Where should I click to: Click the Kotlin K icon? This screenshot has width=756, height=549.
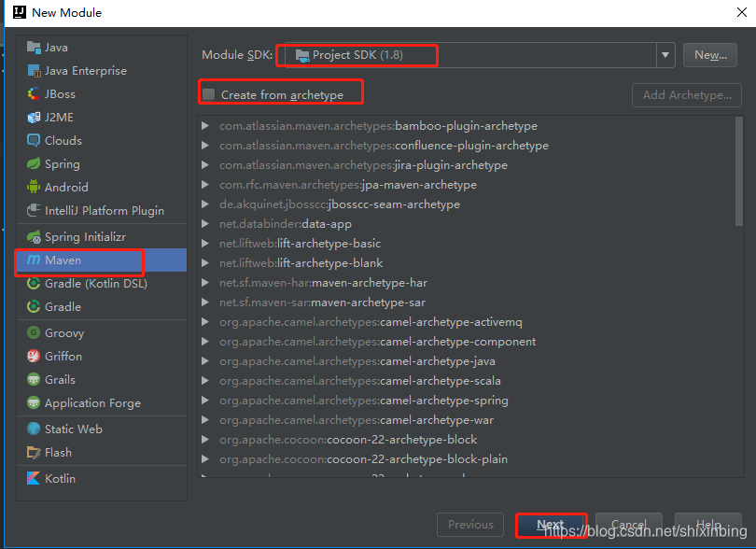(34, 479)
